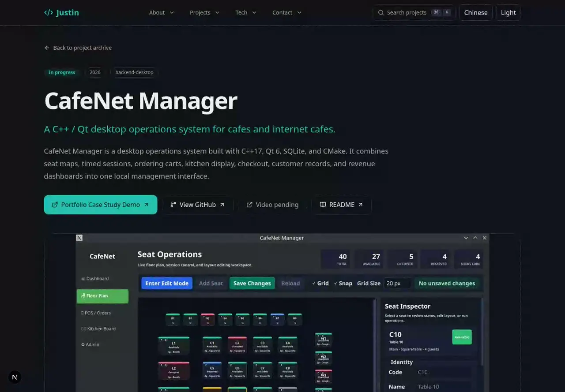
Task: Click the Reload button
Action: point(290,283)
